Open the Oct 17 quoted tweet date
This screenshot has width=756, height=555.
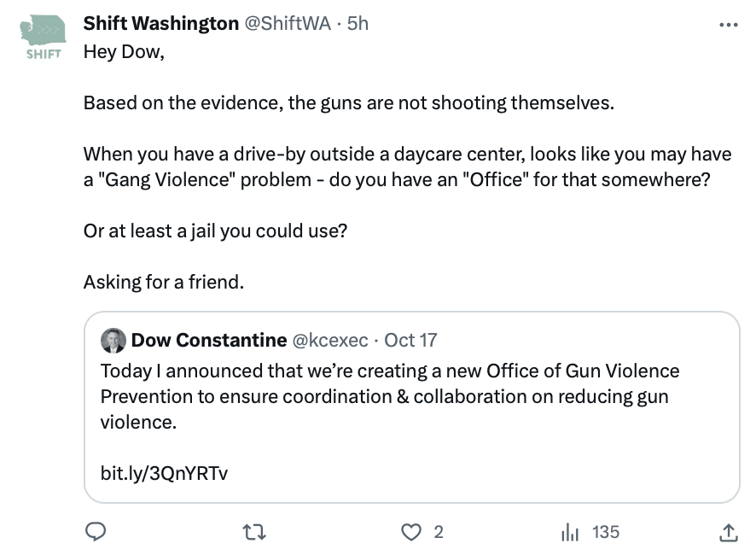point(410,341)
